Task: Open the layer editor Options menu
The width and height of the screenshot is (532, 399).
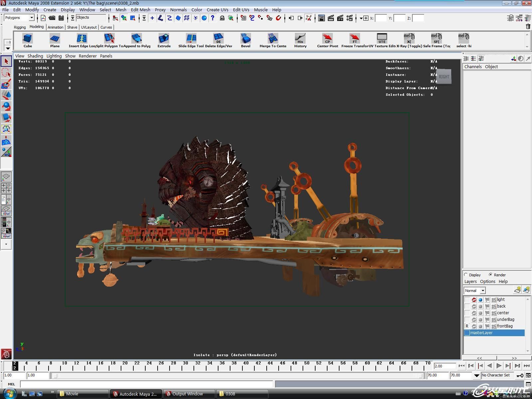Action: [x=487, y=281]
